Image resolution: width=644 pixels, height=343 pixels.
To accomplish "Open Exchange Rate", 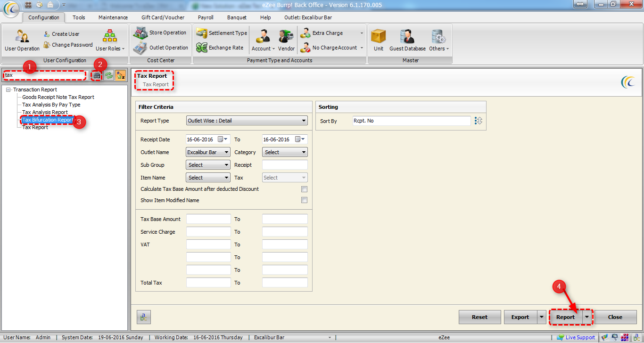I will [220, 48].
